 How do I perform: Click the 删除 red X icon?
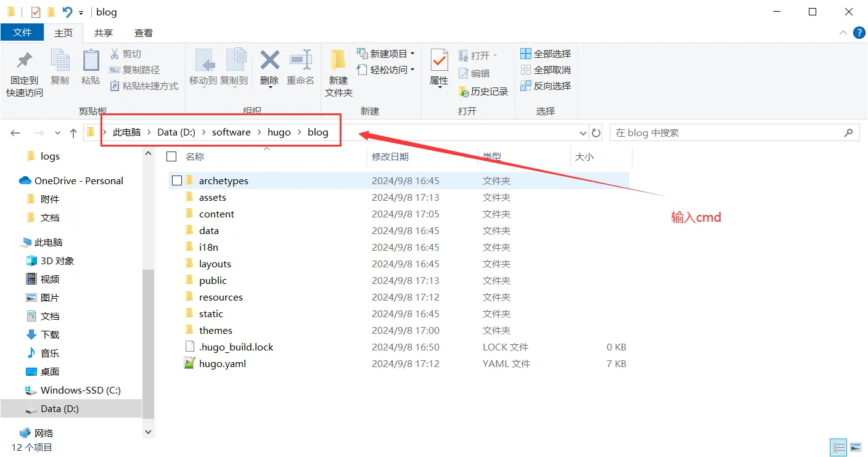point(269,60)
